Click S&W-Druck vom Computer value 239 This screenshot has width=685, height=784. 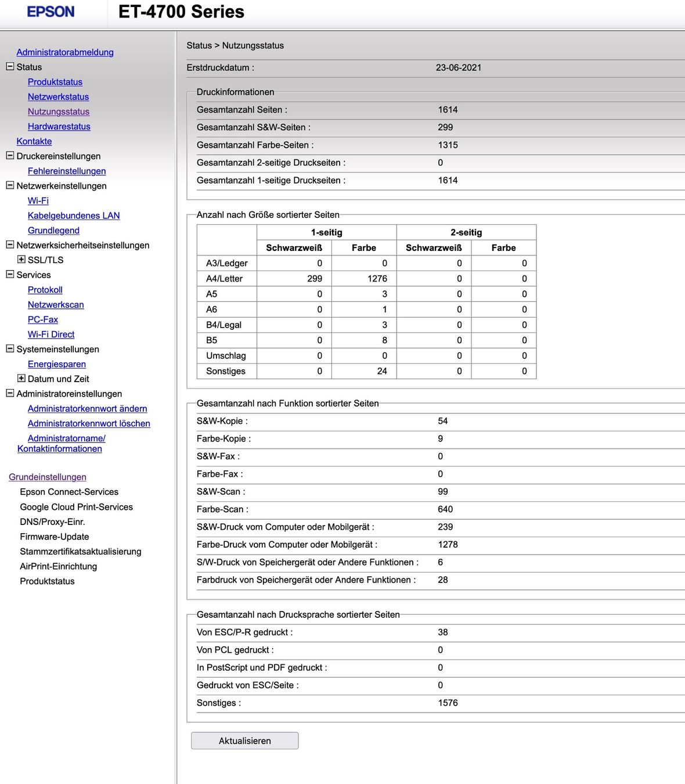click(445, 527)
